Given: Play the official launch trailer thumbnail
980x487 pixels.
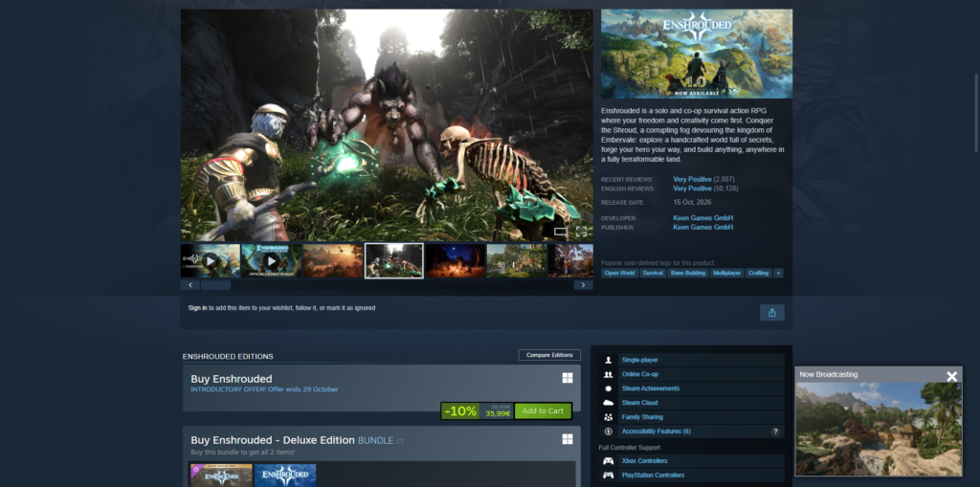Looking at the screenshot, I should [271, 260].
